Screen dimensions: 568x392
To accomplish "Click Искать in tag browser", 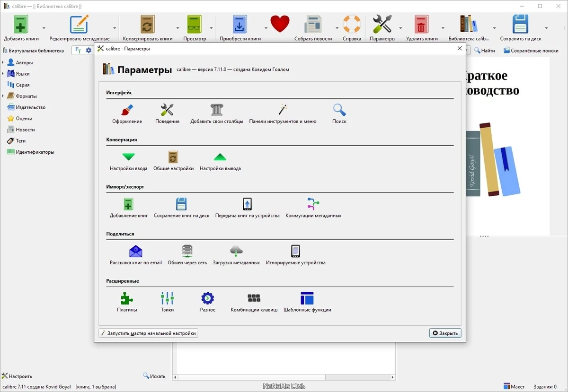I will tap(154, 376).
